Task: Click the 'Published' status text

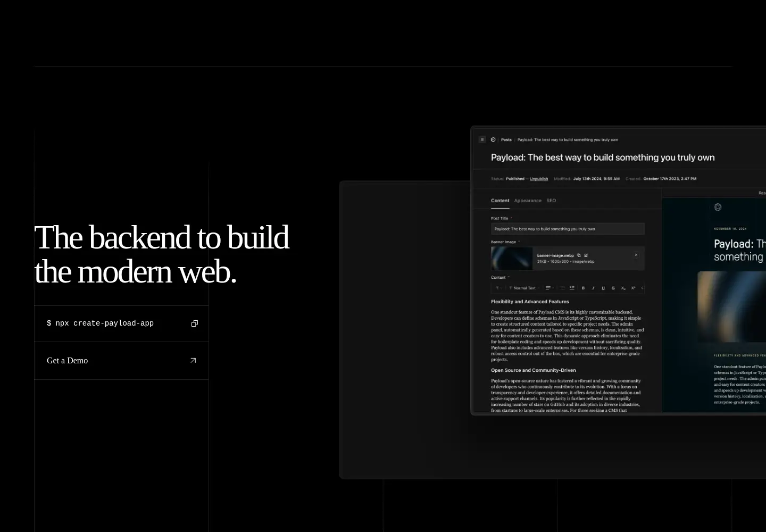Action: pos(515,179)
